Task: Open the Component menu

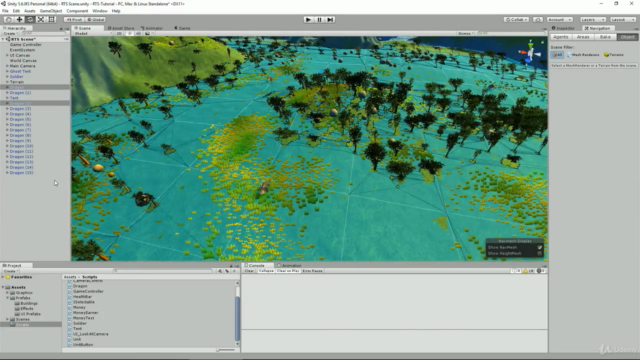Action: pyautogui.click(x=77, y=11)
